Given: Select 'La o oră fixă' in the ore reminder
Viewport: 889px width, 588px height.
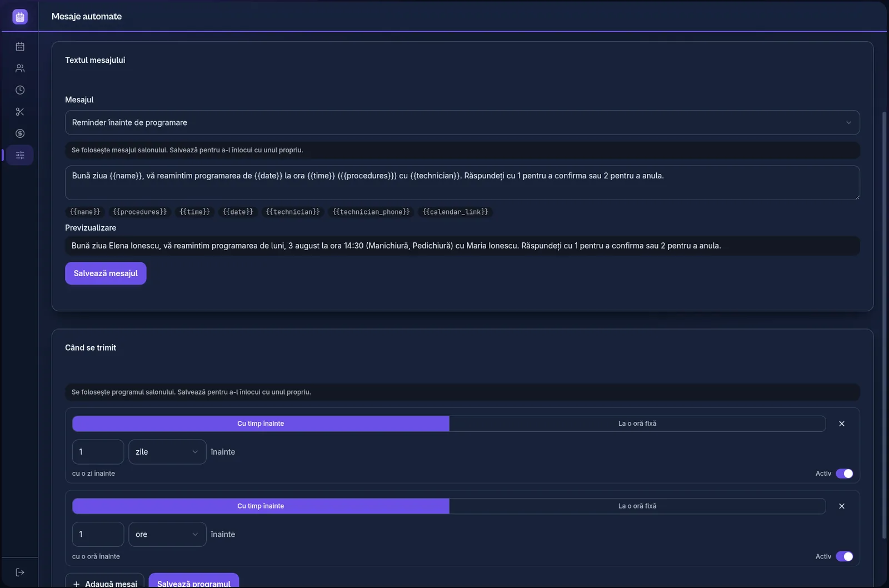Looking at the screenshot, I should 637,506.
